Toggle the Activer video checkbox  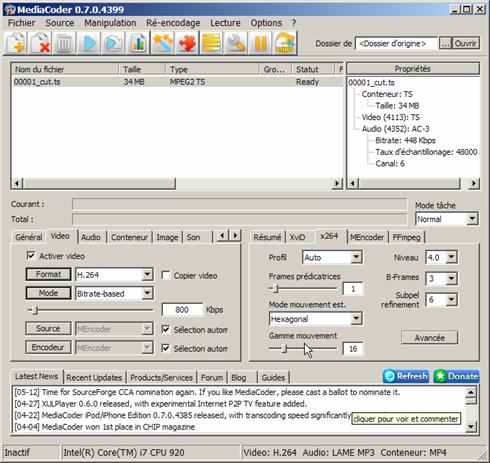31,256
